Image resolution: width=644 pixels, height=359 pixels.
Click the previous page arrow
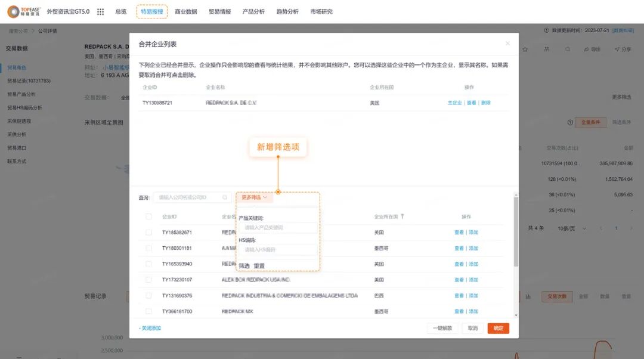click(x=601, y=228)
